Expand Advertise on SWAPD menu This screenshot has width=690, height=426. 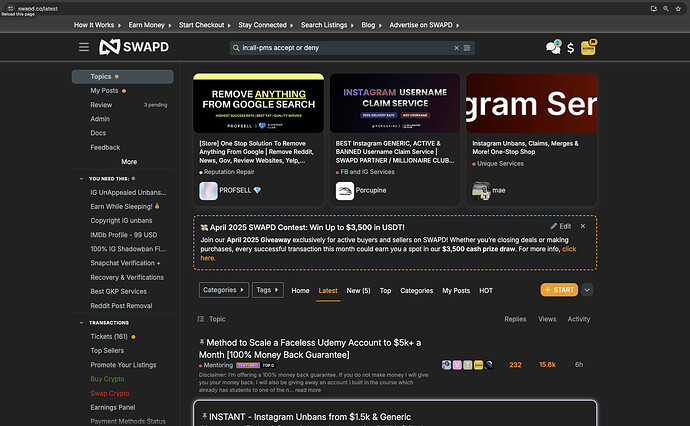click(424, 25)
